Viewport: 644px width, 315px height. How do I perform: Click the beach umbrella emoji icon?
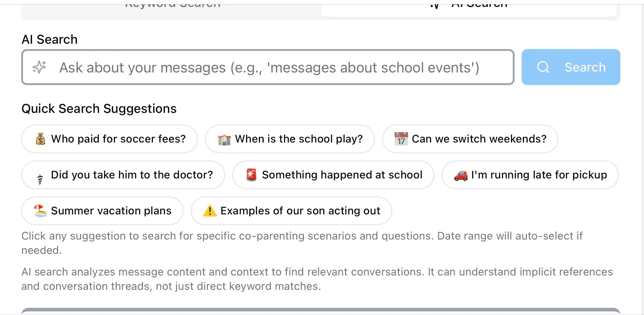40,211
